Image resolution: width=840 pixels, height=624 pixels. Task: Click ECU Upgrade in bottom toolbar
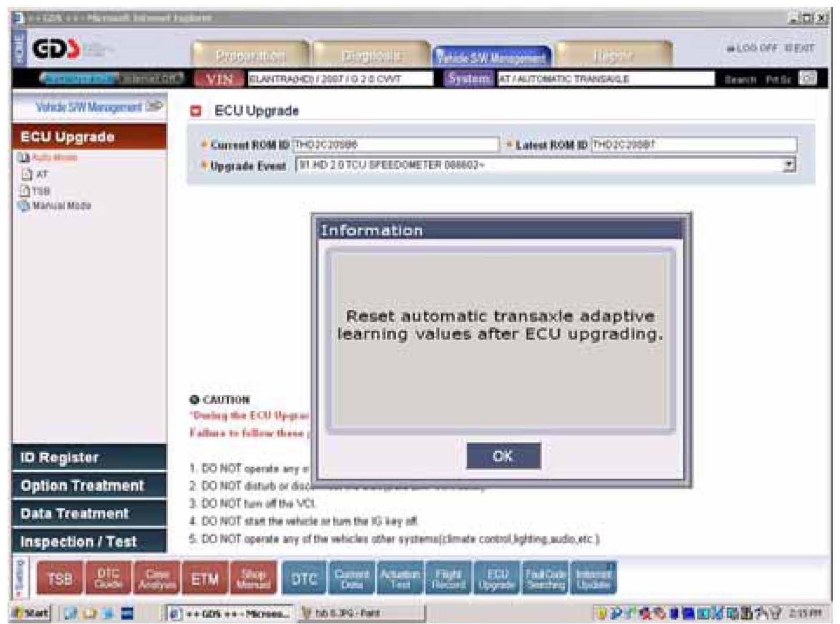pyautogui.click(x=497, y=578)
